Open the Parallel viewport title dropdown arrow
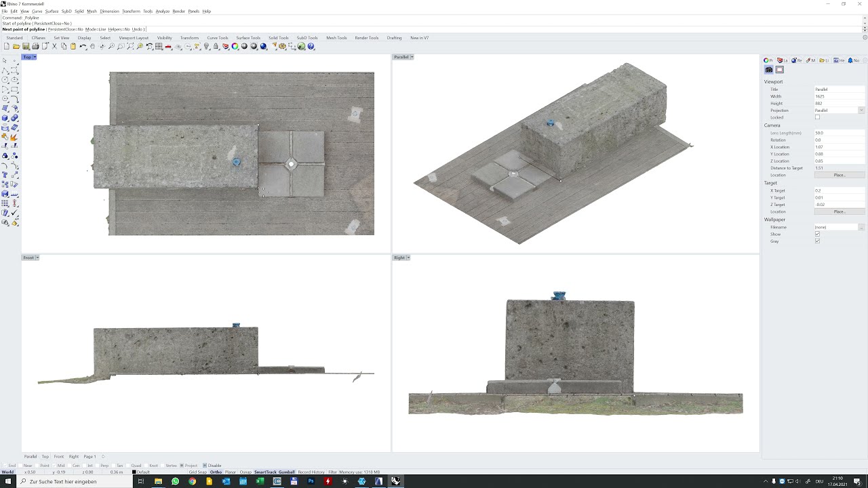Screen dimensions: 868x488 pos(412,57)
